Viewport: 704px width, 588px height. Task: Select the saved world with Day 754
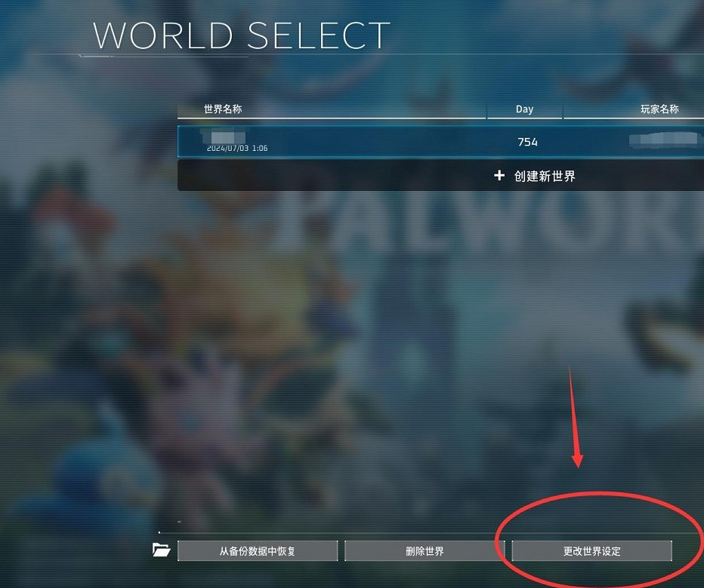440,142
